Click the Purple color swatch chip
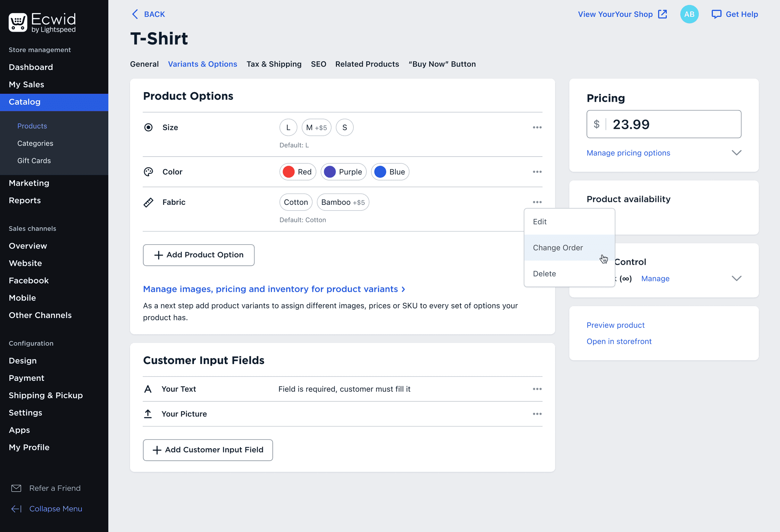The image size is (780, 532). 343,172
